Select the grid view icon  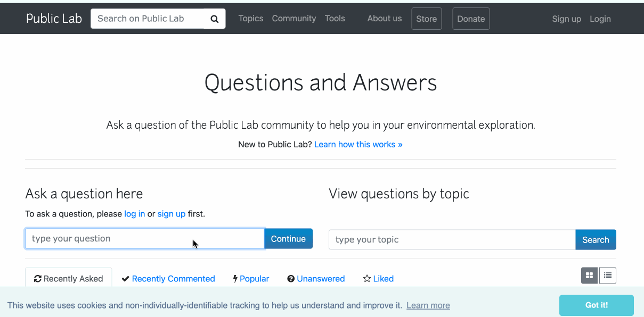[589, 275]
